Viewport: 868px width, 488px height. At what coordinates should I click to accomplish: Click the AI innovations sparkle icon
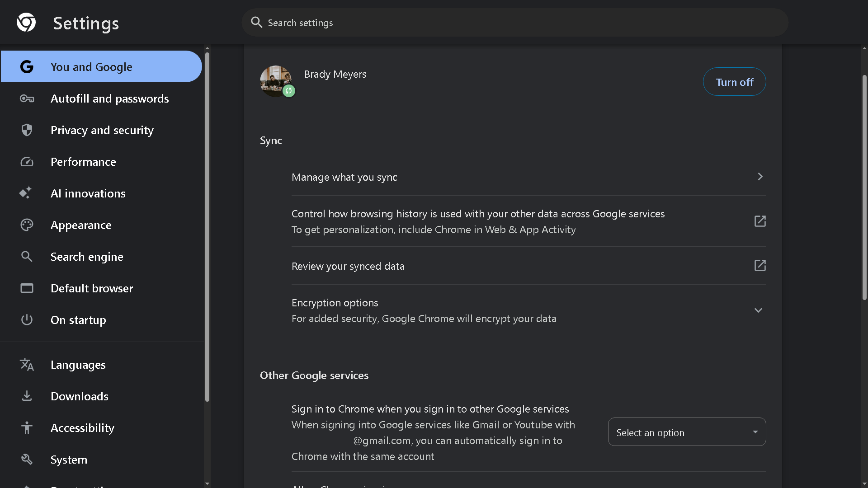[26, 193]
